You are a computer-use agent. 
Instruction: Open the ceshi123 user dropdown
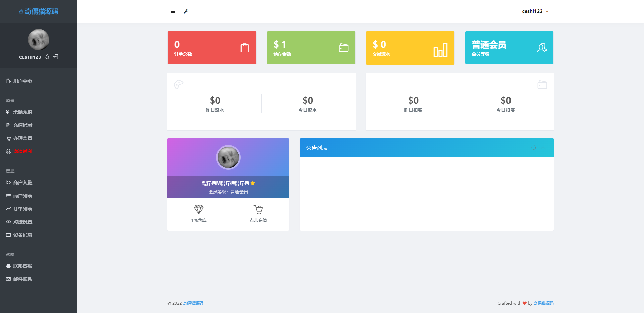click(x=535, y=11)
